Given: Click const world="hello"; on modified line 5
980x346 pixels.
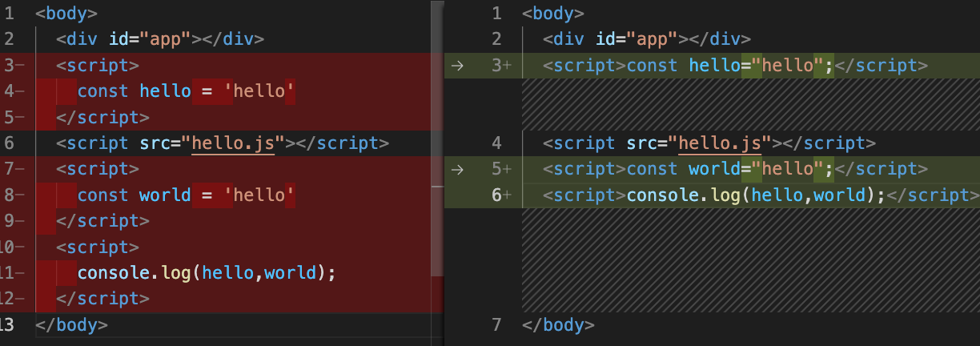Looking at the screenshot, I should [x=730, y=169].
